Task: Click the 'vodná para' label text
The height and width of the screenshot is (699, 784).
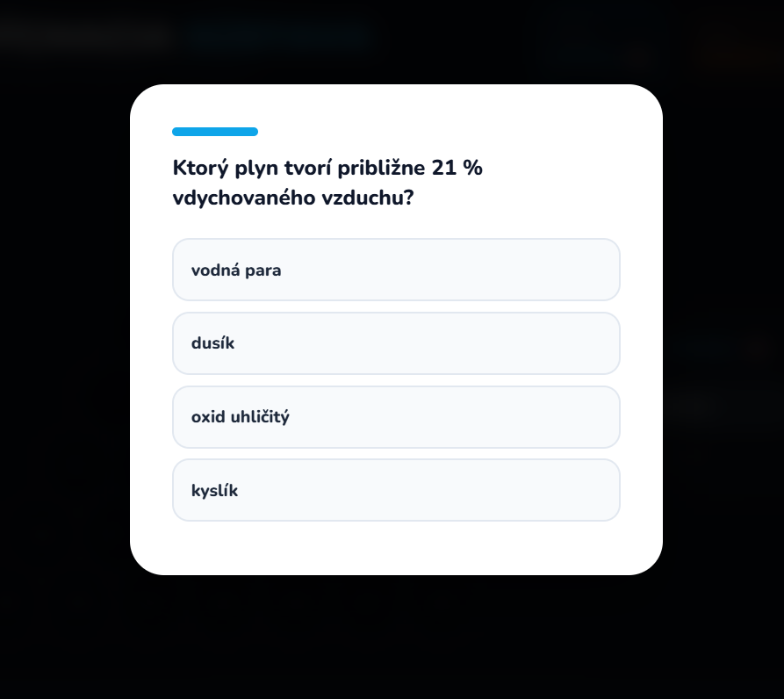Action: (236, 270)
